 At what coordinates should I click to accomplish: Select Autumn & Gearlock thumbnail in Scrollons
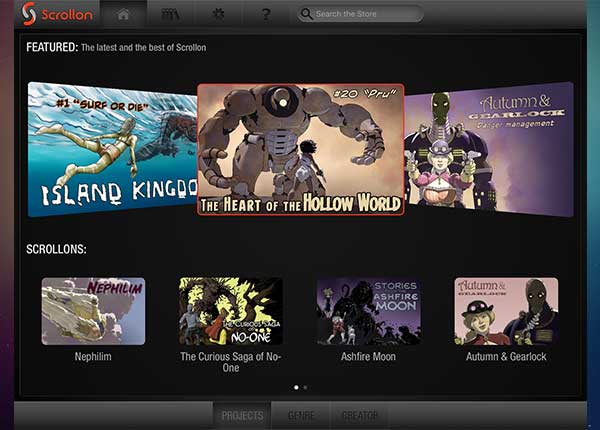tap(506, 311)
